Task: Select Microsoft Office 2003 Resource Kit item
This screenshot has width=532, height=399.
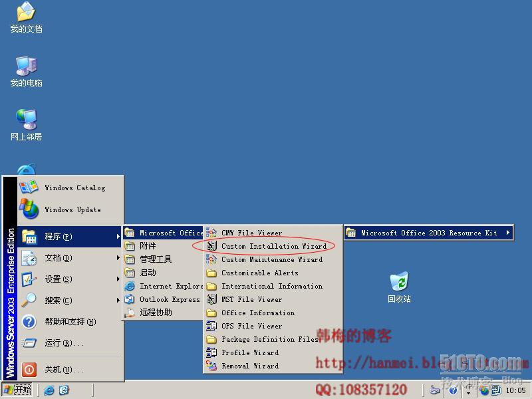Action: 428,233
